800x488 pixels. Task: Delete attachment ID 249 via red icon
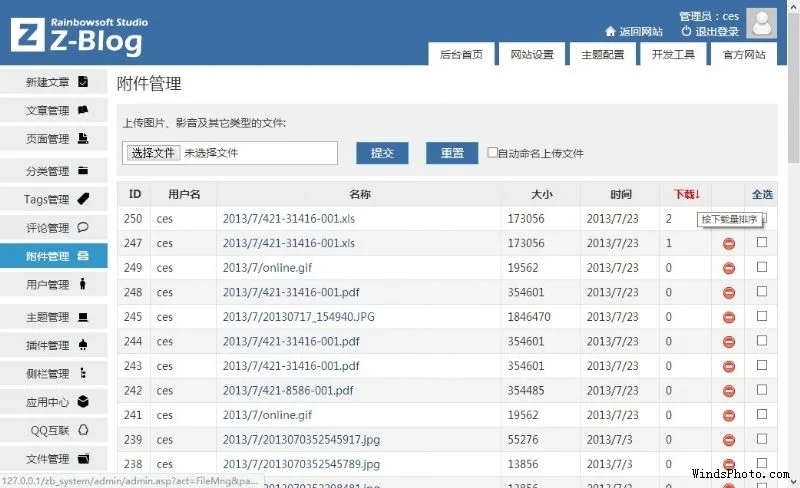click(x=729, y=268)
